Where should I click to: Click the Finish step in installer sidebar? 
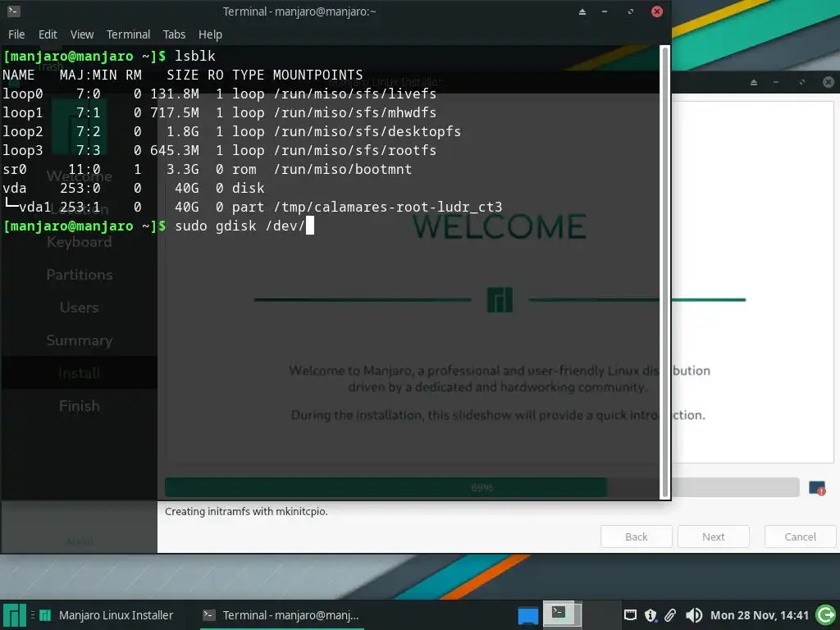tap(80, 406)
